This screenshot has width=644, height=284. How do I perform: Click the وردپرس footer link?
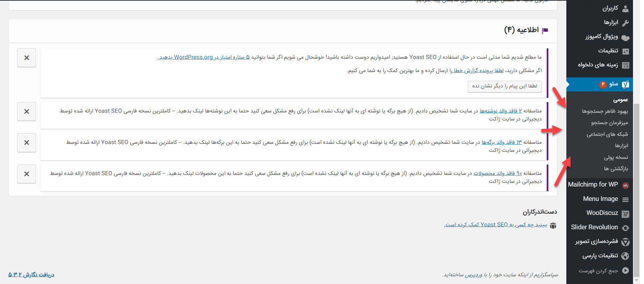tap(474, 275)
